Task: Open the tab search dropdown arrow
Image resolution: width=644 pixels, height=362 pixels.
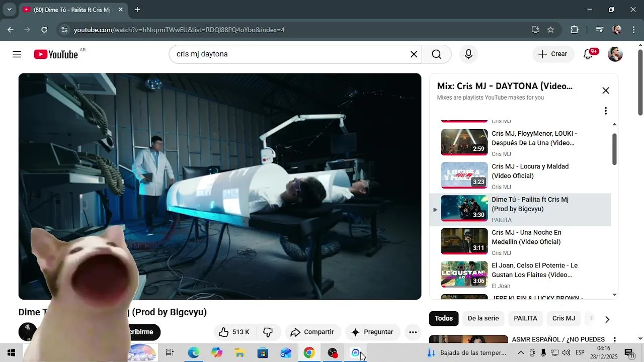Action: (9, 10)
